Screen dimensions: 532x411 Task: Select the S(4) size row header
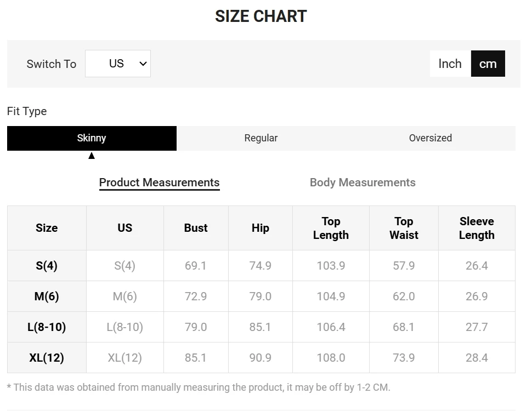coord(47,266)
